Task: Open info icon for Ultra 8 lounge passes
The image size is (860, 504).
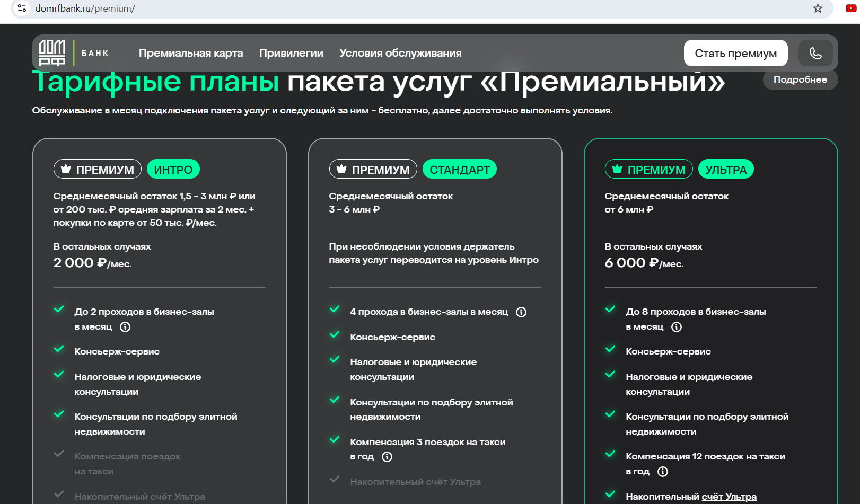Action: [x=677, y=327]
